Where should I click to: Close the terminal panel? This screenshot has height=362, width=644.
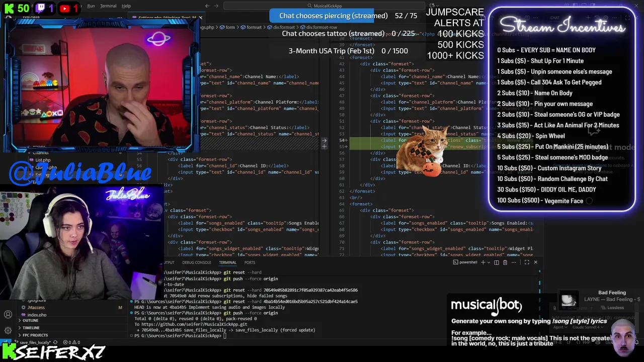pos(535,262)
